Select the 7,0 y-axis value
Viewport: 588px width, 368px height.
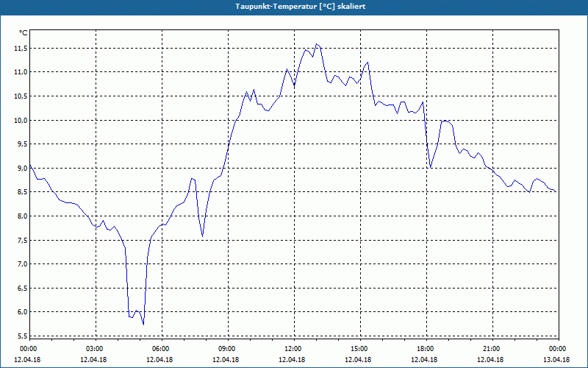coord(22,264)
